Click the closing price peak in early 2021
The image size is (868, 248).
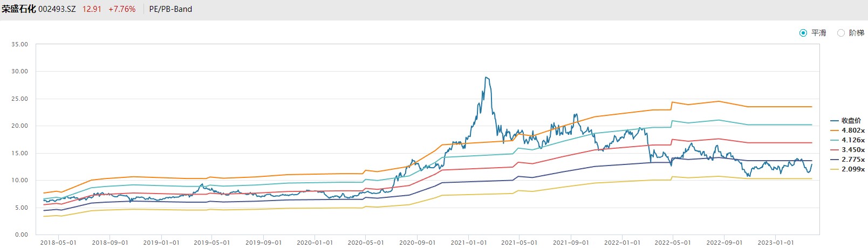pyautogui.click(x=486, y=78)
